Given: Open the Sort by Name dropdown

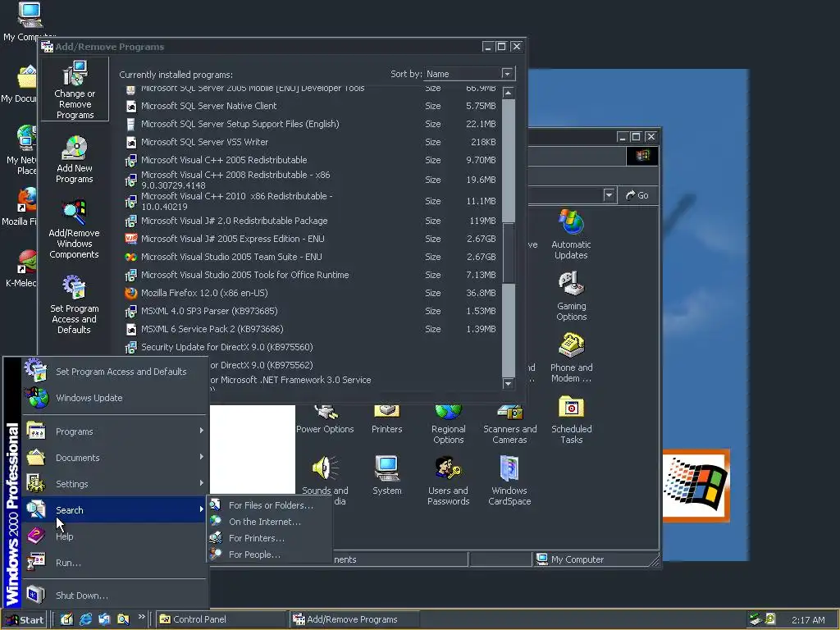Looking at the screenshot, I should click(x=507, y=73).
